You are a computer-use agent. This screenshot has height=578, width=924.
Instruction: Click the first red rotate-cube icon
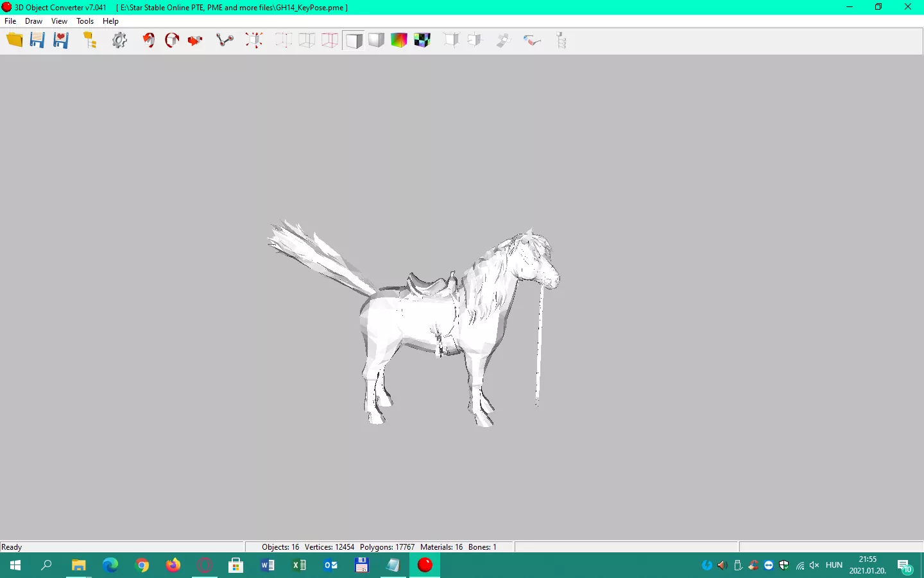pyautogui.click(x=149, y=40)
